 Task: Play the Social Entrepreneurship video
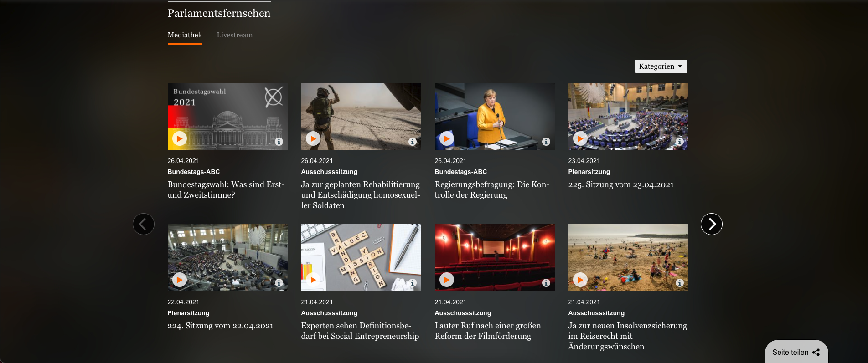[313, 280]
